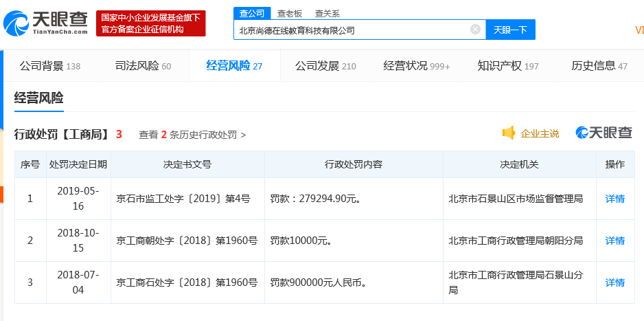Image resolution: width=644 pixels, height=321 pixels.
Task: Switch to 查公司 search tab
Action: click(x=252, y=13)
